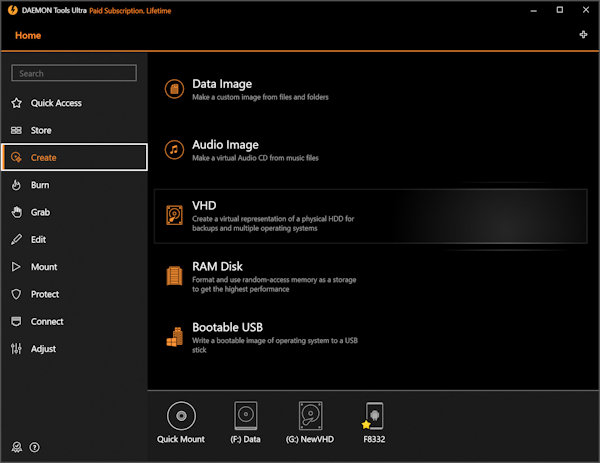Click the '(F:) Data' drive label
Viewport: 600px width, 463px height.
point(245,439)
